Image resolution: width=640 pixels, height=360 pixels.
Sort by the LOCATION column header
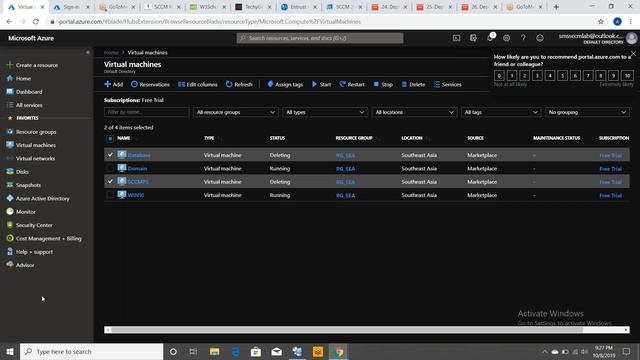[x=412, y=138]
